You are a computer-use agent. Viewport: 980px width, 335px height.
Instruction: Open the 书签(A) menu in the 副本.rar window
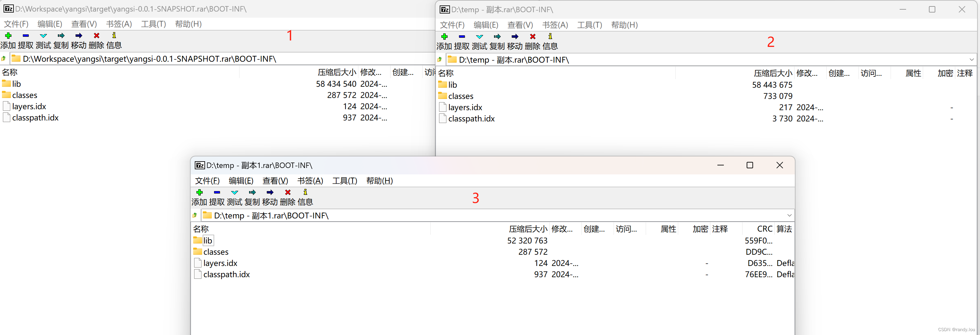555,25
